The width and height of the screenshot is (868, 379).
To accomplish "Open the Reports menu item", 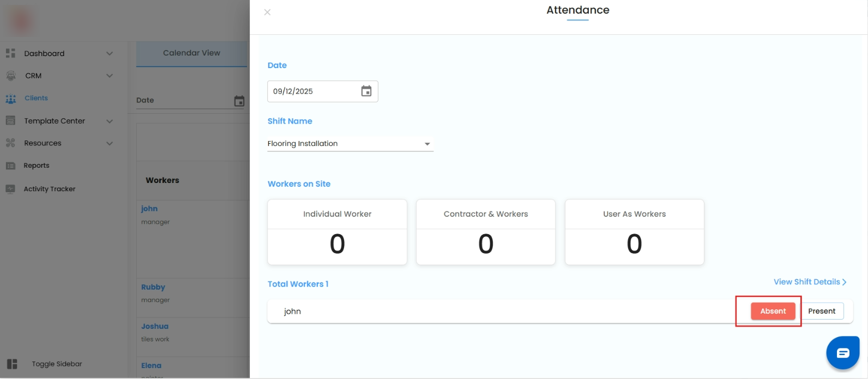I will pos(37,166).
